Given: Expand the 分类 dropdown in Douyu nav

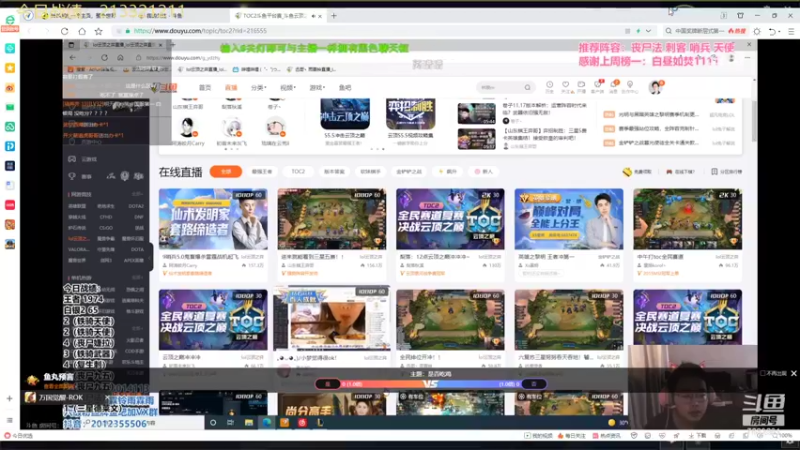Looking at the screenshot, I should coord(259,88).
